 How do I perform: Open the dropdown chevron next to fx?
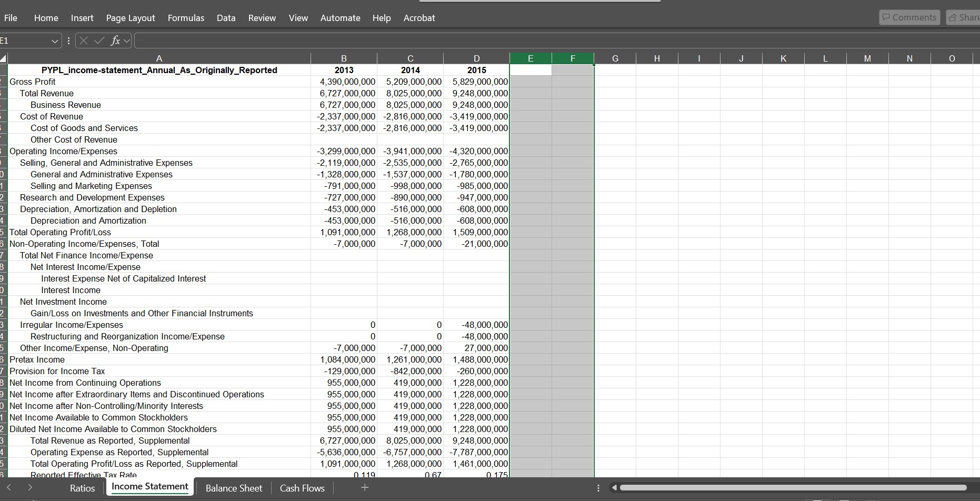126,41
